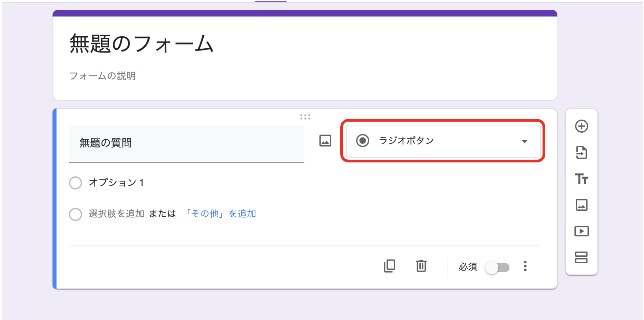Attach an image to the question

coord(325,141)
